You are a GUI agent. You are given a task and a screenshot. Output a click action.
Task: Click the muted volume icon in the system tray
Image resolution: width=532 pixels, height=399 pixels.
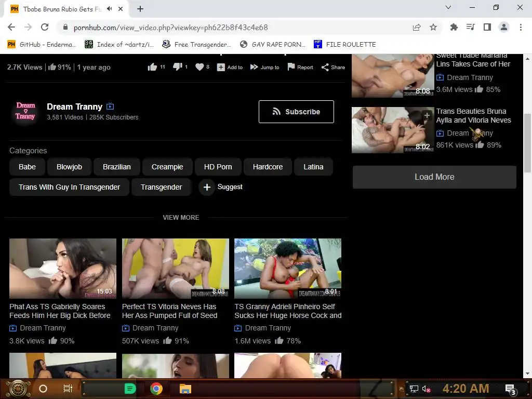click(426, 389)
